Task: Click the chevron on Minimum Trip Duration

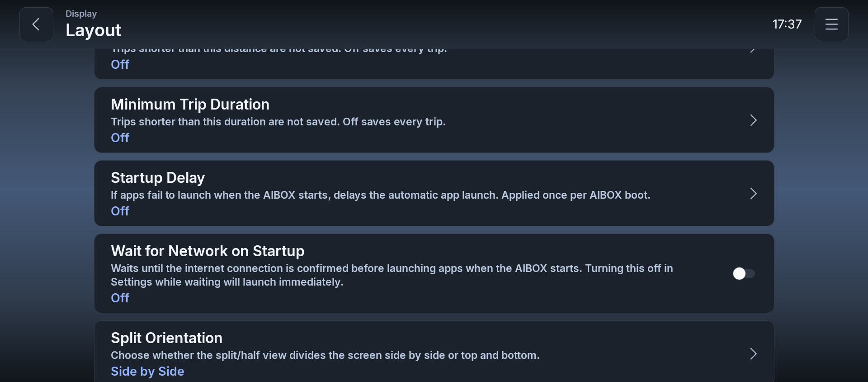Action: coord(753,120)
